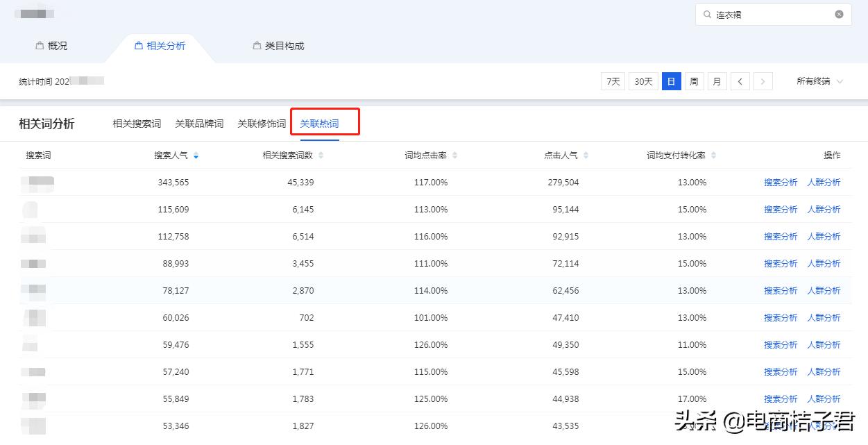Open 搜索分析 link on the first row
This screenshot has width=868, height=445.
[x=780, y=182]
